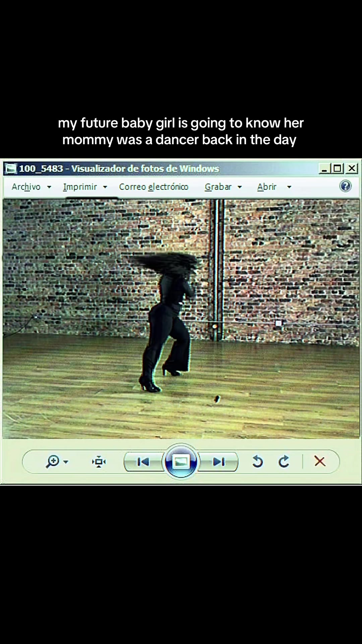The height and width of the screenshot is (644, 362).
Task: Open the zoom magnifier tool
Action: tap(53, 462)
